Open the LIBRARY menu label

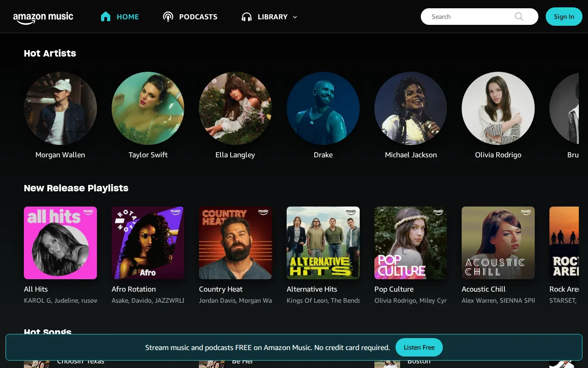tap(272, 17)
